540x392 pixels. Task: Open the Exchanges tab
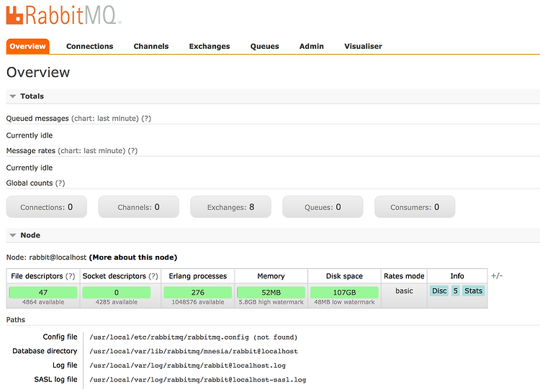[x=210, y=47]
